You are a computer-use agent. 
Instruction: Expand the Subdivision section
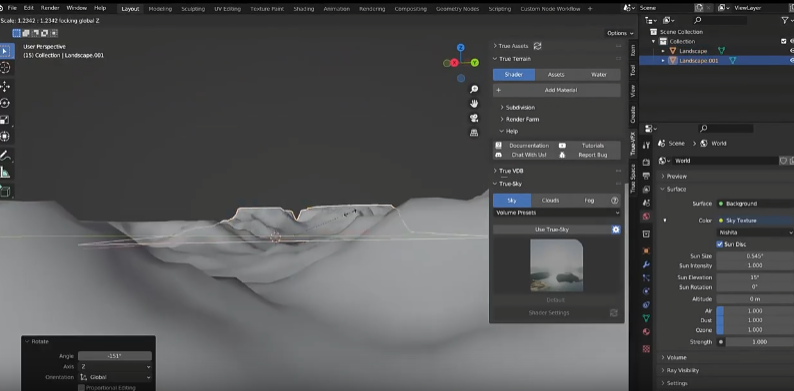point(502,107)
